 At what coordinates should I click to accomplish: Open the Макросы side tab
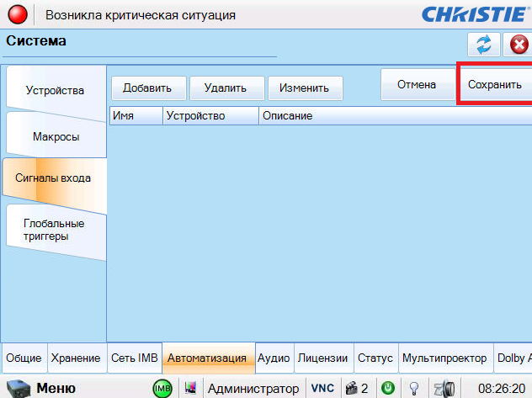(56, 136)
